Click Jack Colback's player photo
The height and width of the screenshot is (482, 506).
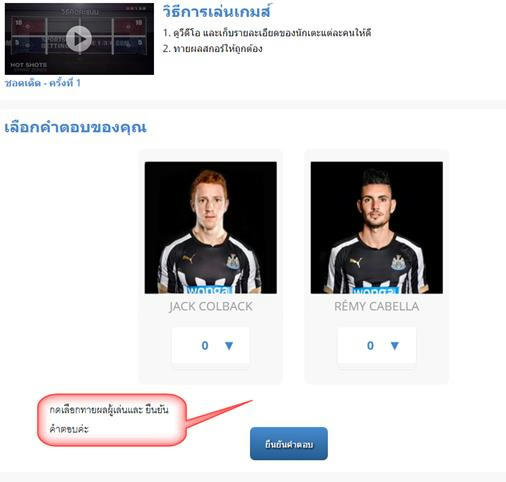click(210, 228)
